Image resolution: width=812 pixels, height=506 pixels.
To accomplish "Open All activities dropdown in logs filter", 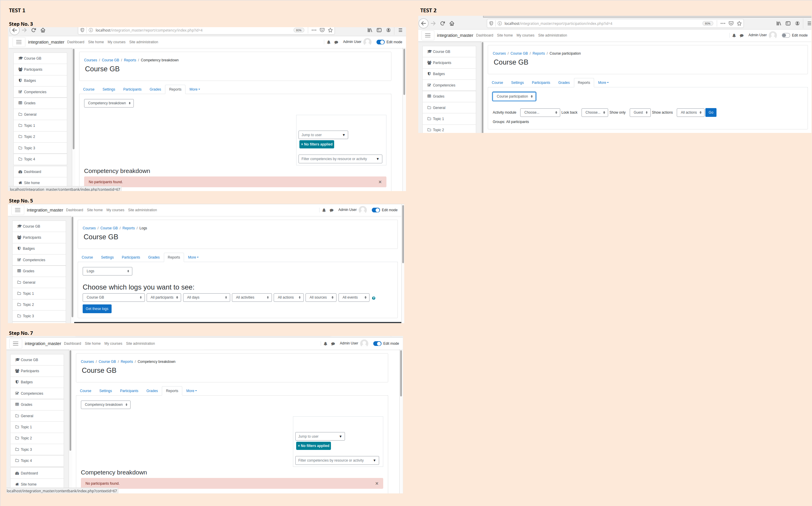I will pyautogui.click(x=252, y=297).
